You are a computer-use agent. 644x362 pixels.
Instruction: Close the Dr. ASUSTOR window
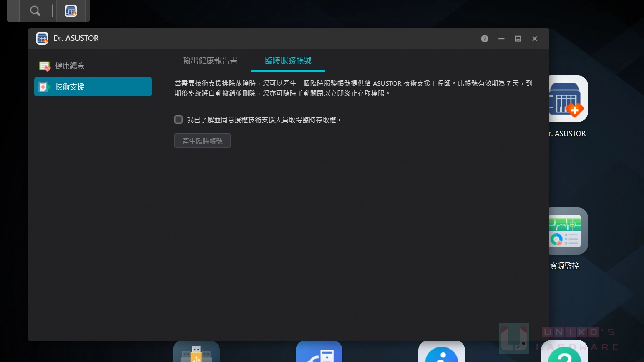point(535,39)
